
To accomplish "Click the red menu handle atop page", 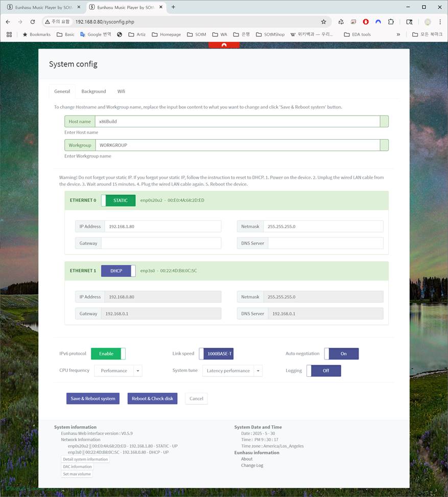I will pyautogui.click(x=224, y=45).
